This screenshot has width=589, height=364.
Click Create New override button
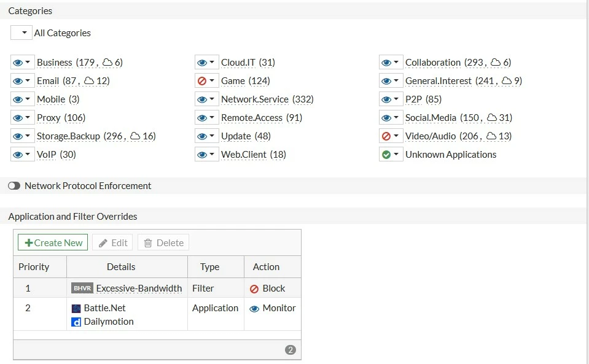pos(53,242)
